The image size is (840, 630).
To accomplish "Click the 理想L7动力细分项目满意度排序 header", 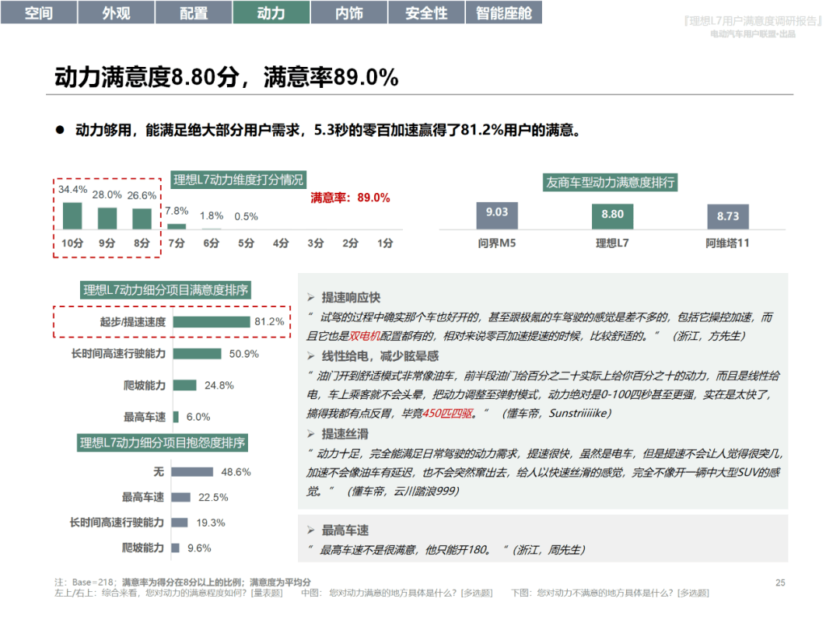I will click(x=166, y=290).
